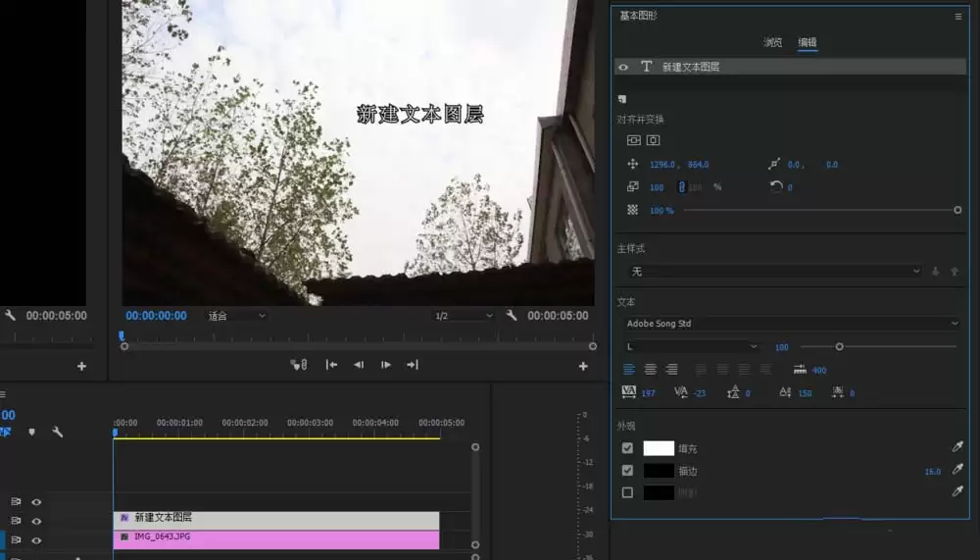Open the Program Monitor wrench settings
Screen dimensions: 980x560
(x=512, y=316)
